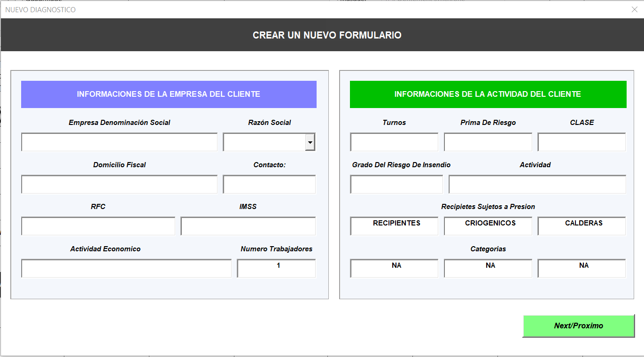This screenshot has height=357, width=644.
Task: Click the Razón Social combo box field
Action: (x=269, y=142)
